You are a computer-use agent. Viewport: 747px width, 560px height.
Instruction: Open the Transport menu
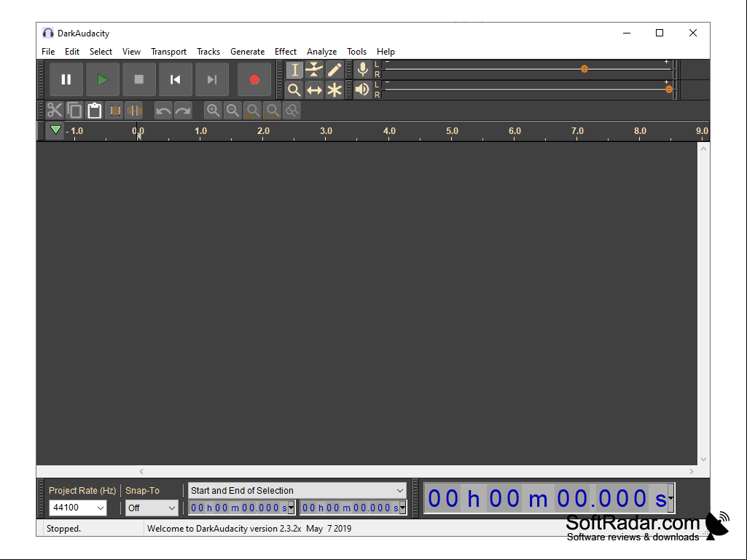click(x=168, y=52)
